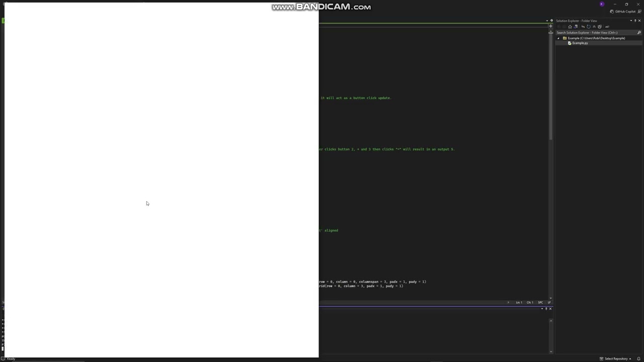Open the Select Repository status bar menu
This screenshot has width=644, height=362.
pyautogui.click(x=616, y=358)
